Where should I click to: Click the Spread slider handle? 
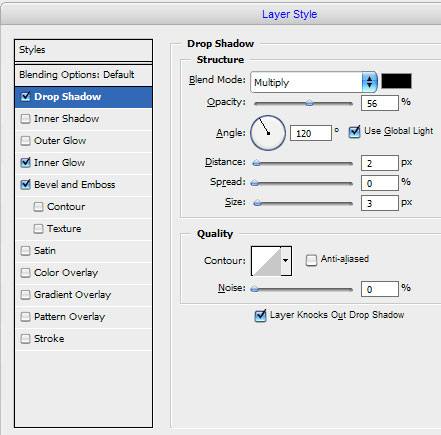(x=255, y=183)
